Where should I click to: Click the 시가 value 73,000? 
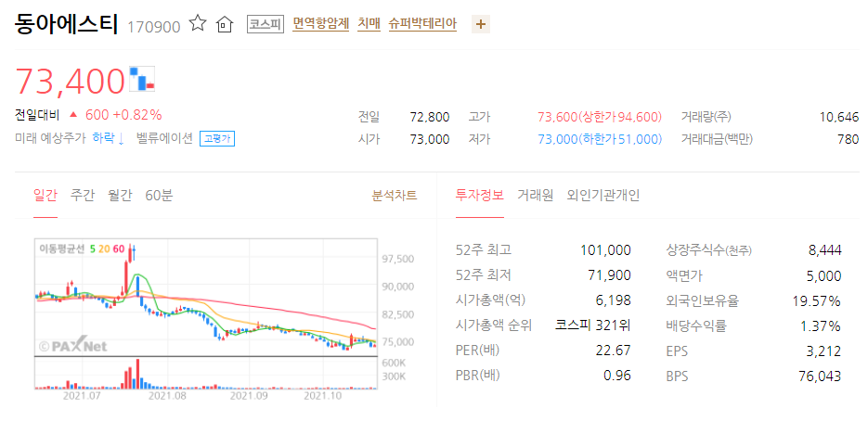[x=430, y=139]
